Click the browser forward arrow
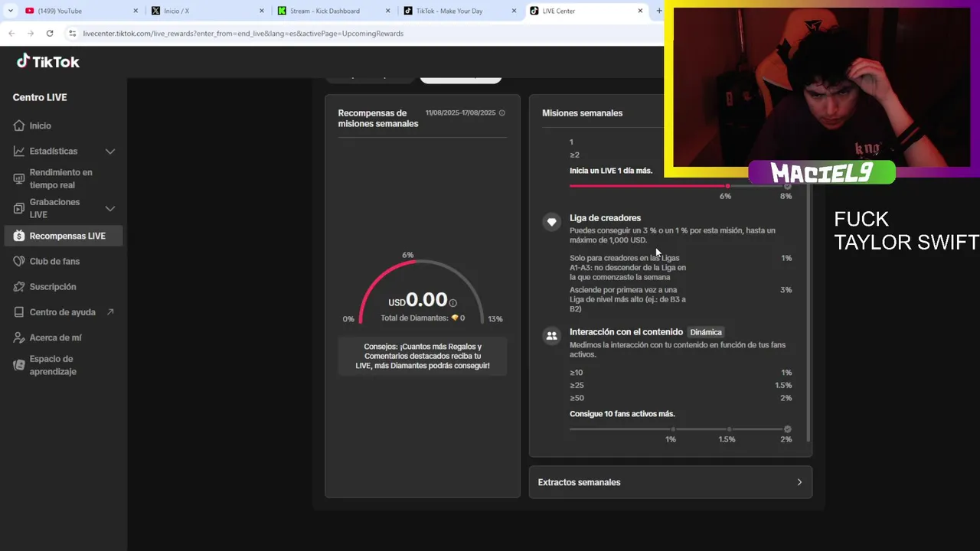 30,34
